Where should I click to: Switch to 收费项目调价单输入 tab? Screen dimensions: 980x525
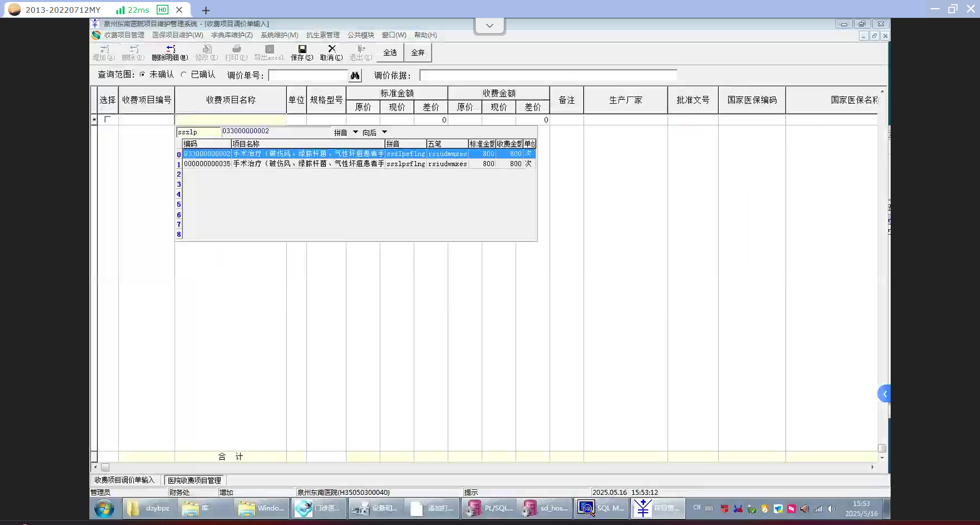click(x=124, y=480)
